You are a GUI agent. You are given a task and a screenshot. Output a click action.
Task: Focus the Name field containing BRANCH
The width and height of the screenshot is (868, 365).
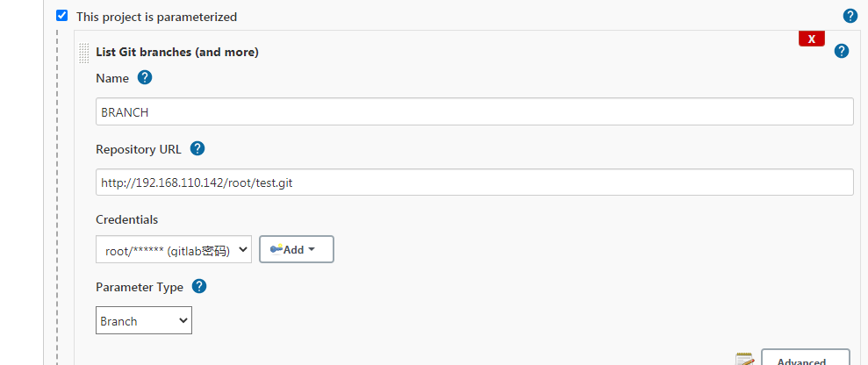[474, 111]
